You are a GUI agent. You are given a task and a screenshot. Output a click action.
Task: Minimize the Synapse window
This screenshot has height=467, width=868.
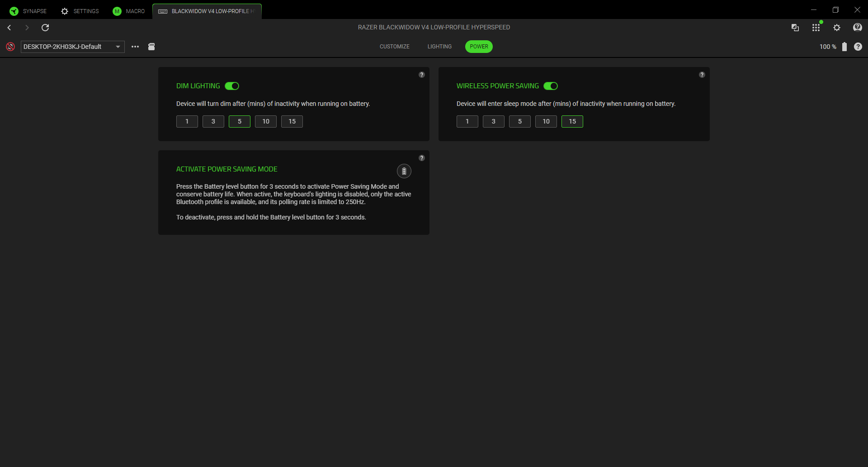[x=814, y=10]
